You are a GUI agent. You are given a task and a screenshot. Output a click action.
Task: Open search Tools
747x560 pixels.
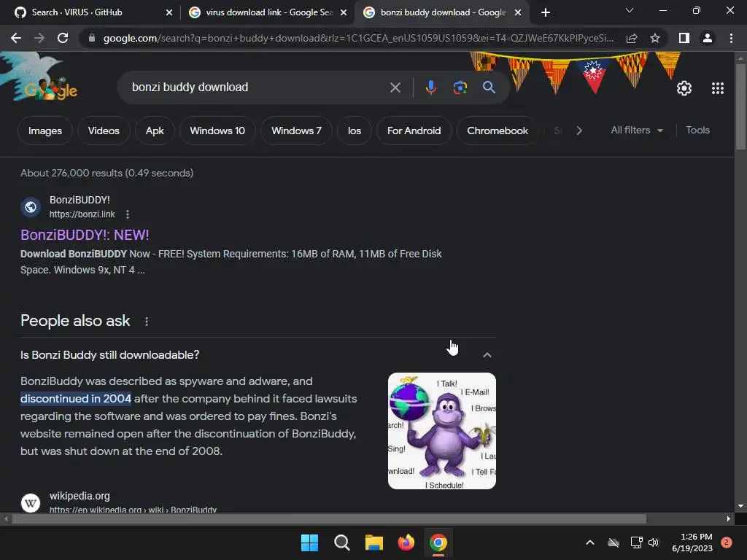pyautogui.click(x=697, y=130)
